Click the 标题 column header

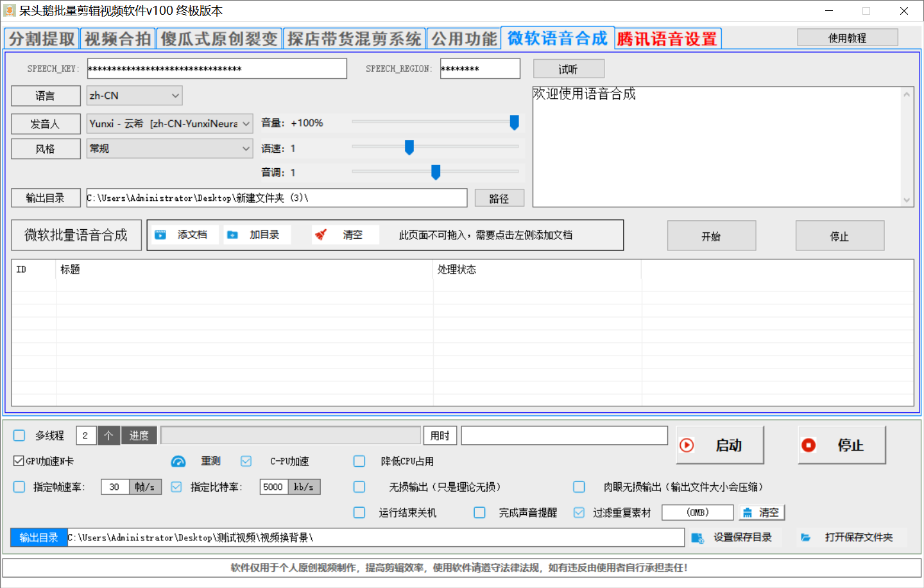[x=244, y=270]
